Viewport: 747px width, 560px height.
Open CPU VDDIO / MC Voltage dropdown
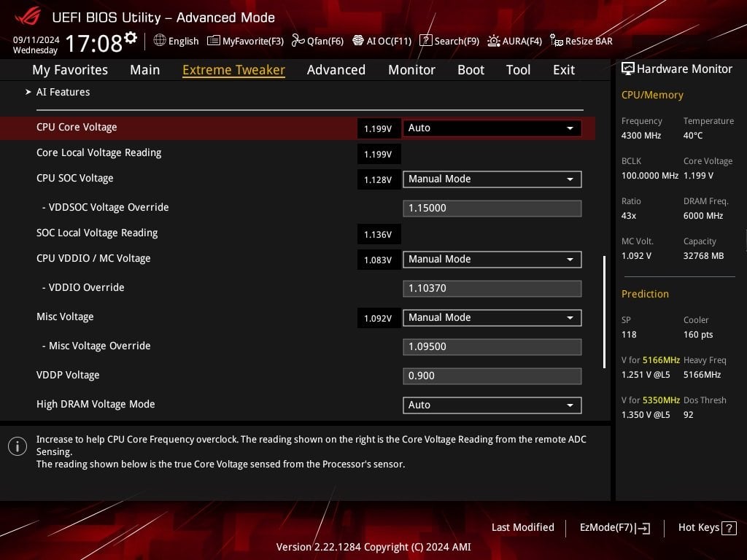pyautogui.click(x=492, y=260)
